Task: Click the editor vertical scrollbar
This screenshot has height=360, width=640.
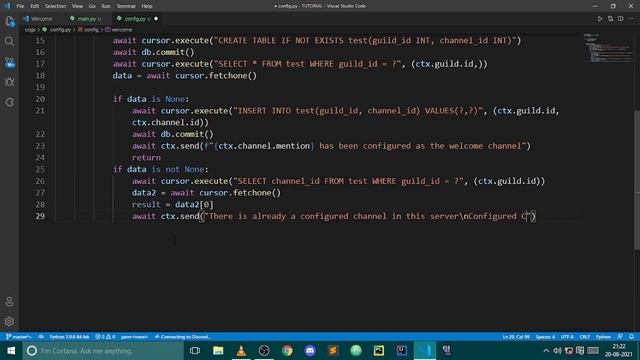Action: pos(637,180)
